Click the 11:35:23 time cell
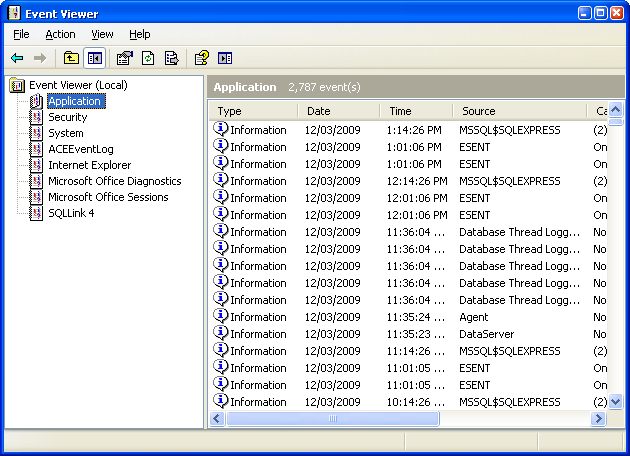Screen dimensions: 630x456 tap(416, 334)
